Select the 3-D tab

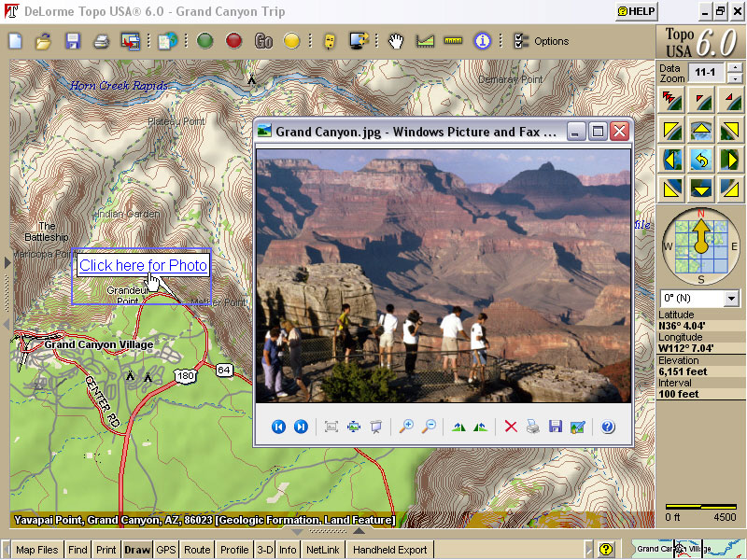pyautogui.click(x=265, y=550)
